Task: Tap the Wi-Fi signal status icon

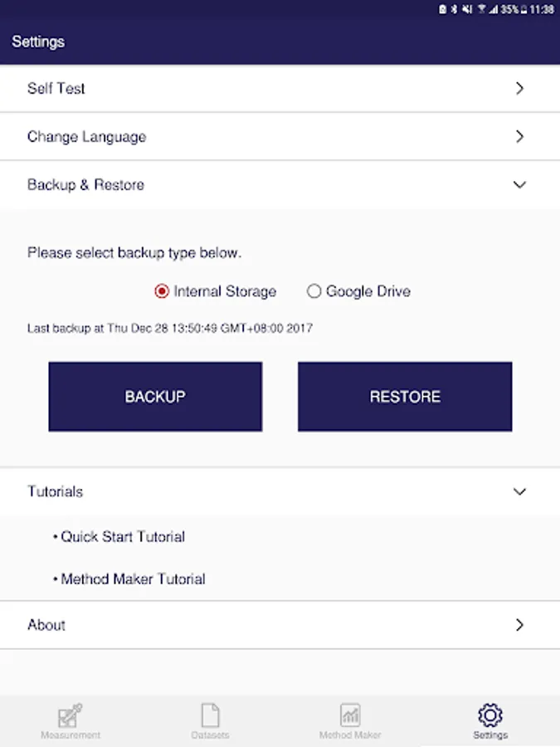Action: [x=481, y=9]
